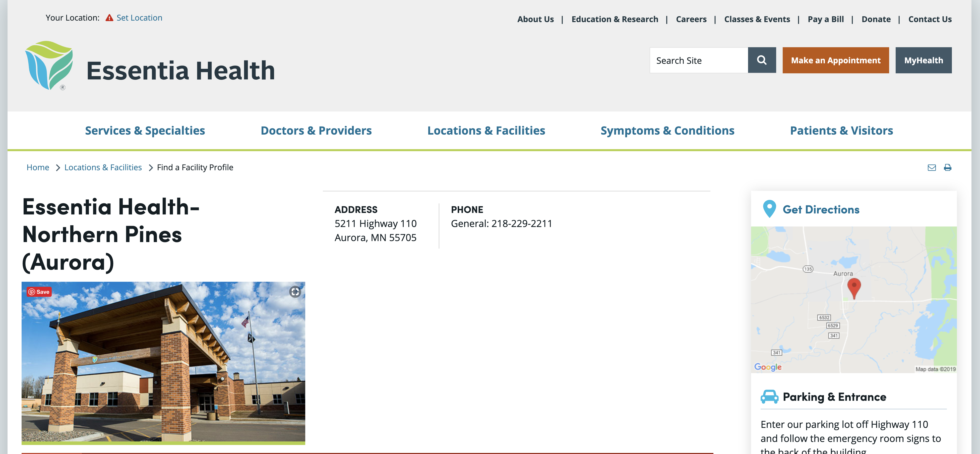The width and height of the screenshot is (980, 454).
Task: Open Doctors & Providers menu
Action: pyautogui.click(x=316, y=131)
